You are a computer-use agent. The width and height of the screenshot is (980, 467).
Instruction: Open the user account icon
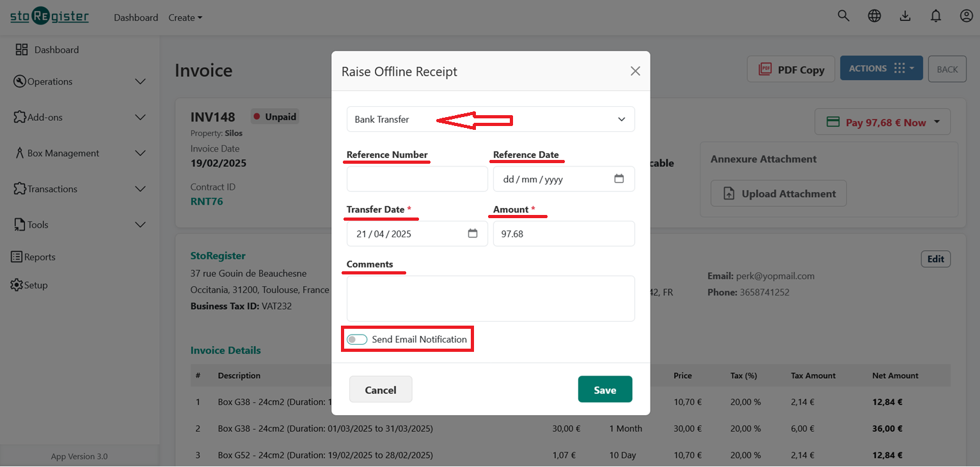[966, 15]
